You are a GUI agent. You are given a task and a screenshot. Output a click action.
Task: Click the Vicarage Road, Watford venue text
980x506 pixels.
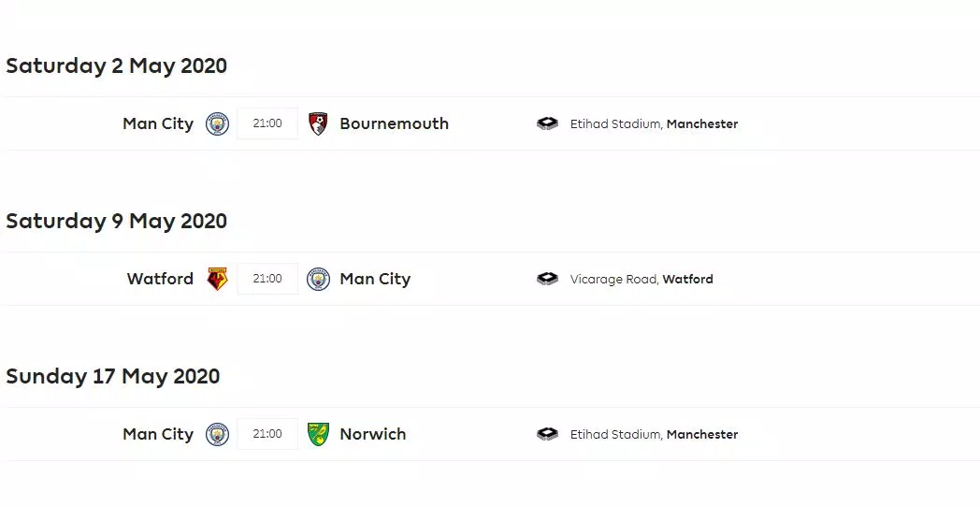tap(641, 279)
